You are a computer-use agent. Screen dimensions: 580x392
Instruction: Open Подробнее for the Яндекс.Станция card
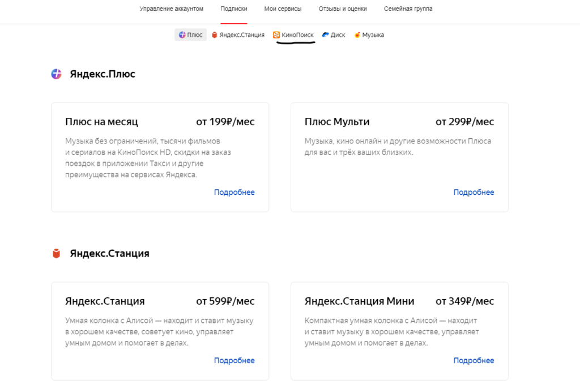point(234,361)
